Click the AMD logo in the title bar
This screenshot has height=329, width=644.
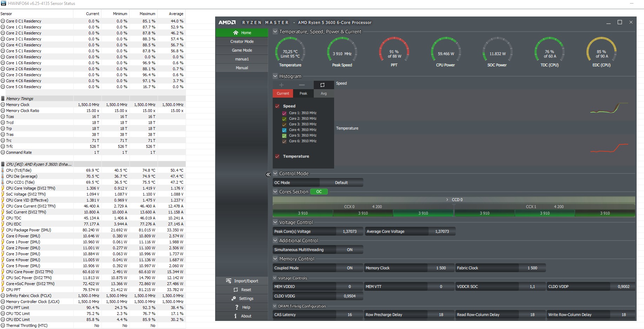click(x=227, y=22)
